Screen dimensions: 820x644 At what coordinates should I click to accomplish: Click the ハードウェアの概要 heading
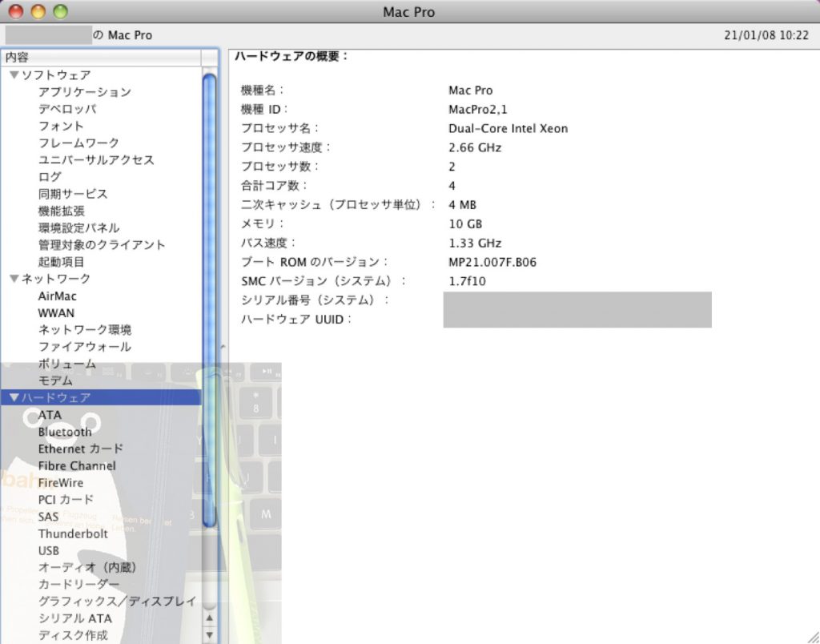click(x=291, y=56)
